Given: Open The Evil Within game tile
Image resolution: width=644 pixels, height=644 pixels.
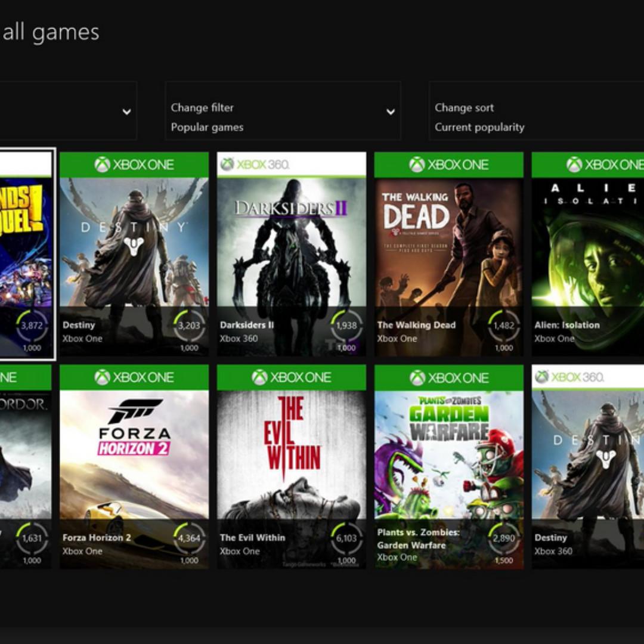Looking at the screenshot, I should click(292, 466).
